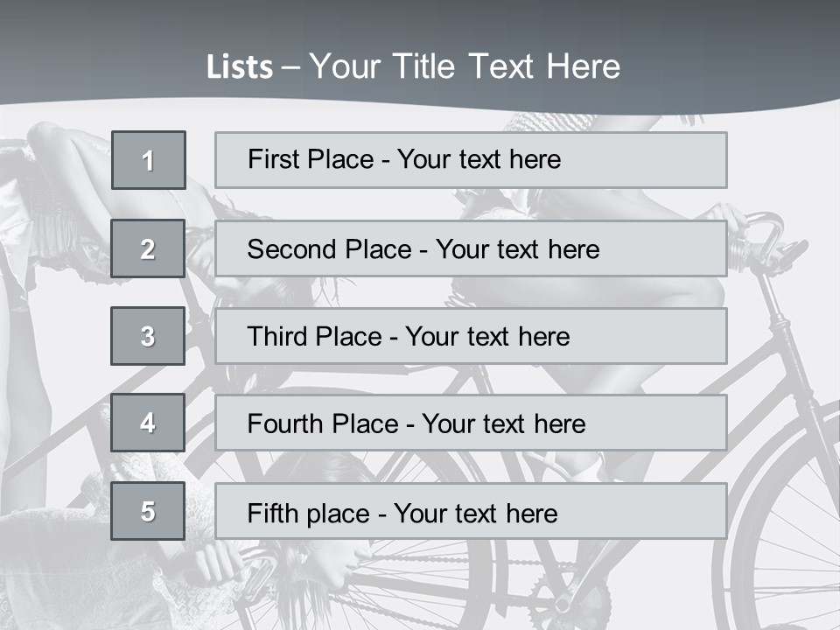Viewport: 840px width, 630px height.
Task: Click the number 5 square
Action: tap(148, 511)
